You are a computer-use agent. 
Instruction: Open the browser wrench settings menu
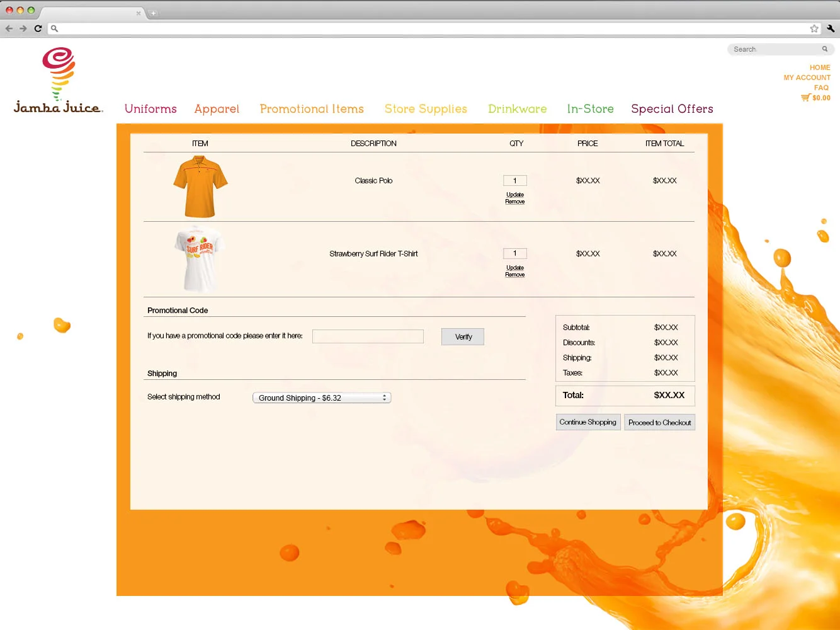831,28
